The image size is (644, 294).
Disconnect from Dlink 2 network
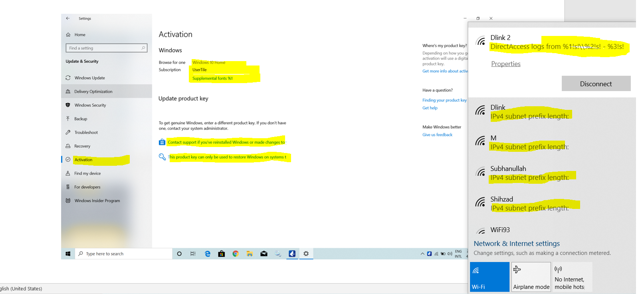596,83
